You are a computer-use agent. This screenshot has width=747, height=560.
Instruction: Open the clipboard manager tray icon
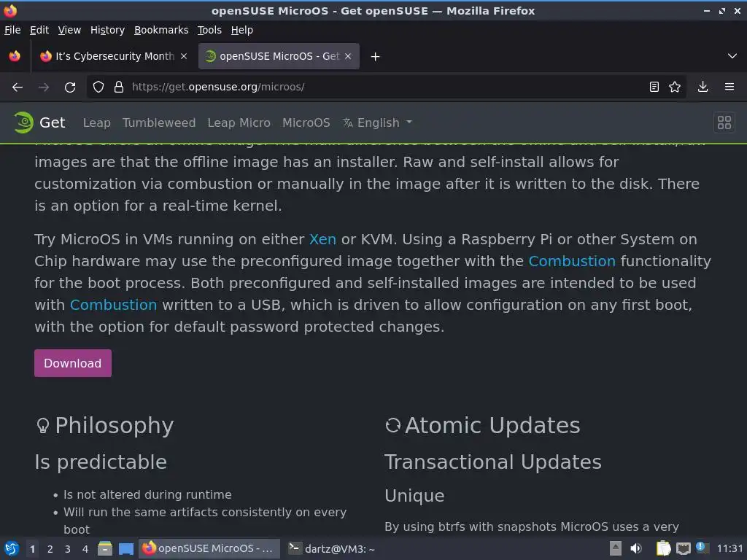click(x=663, y=548)
